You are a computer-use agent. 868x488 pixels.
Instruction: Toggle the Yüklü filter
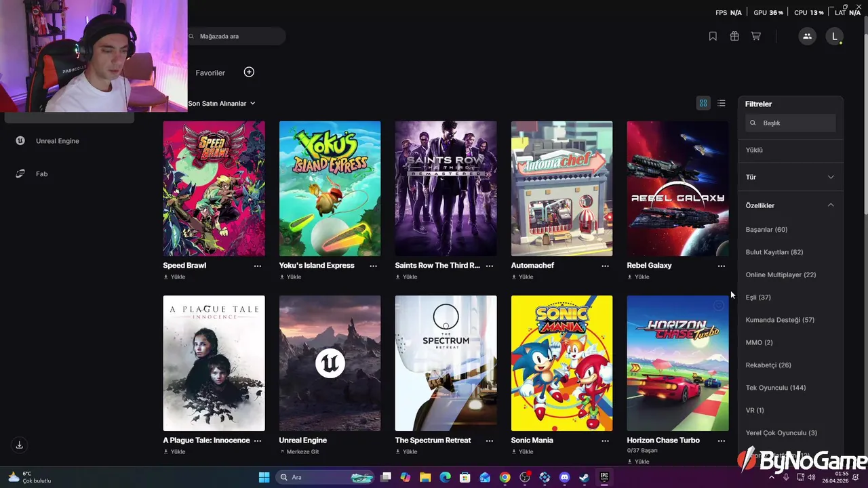point(754,150)
